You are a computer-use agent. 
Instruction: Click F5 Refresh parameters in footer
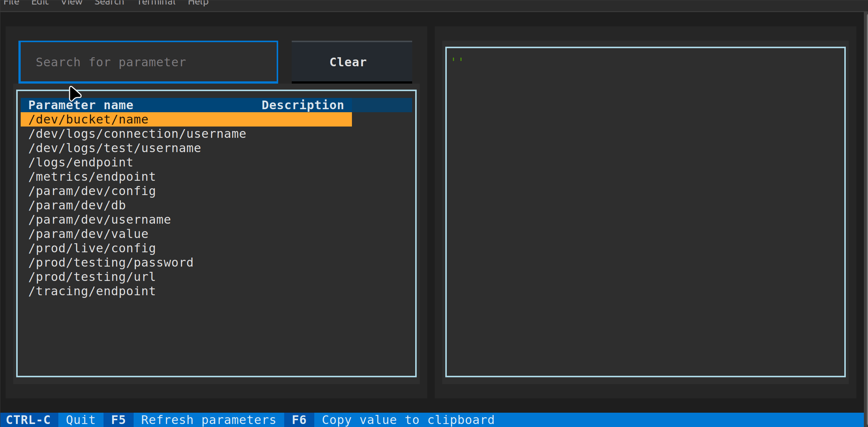(x=193, y=420)
